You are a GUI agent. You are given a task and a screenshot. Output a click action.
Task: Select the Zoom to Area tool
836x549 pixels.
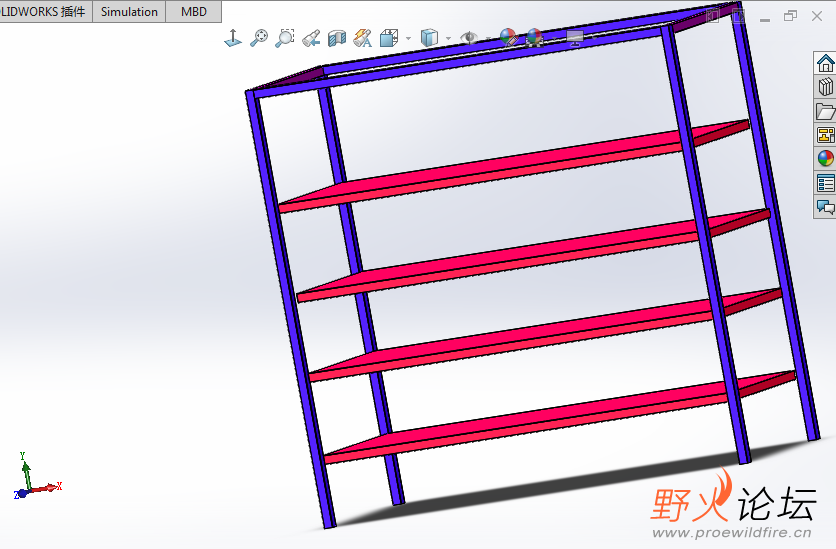[x=285, y=38]
